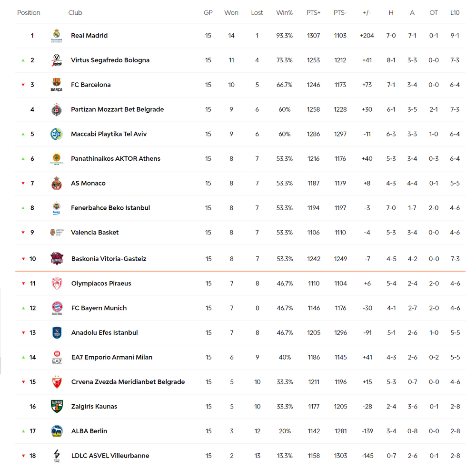Sort table by the PTS+ column header
Screen dimensions: 476x468
click(x=313, y=13)
